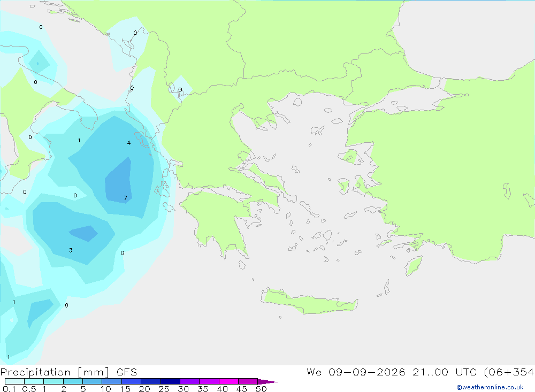
Task: Pick the legend swatch between 30 and 35
Action: pyautogui.click(x=189, y=381)
